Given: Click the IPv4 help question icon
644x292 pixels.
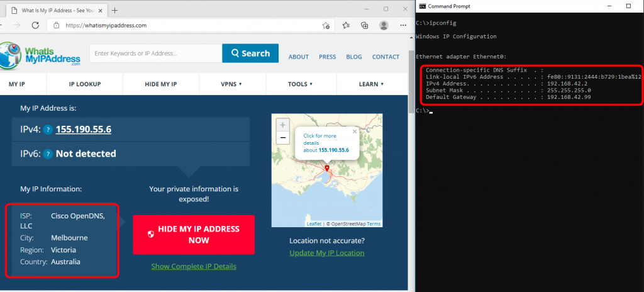Looking at the screenshot, I should tap(48, 130).
